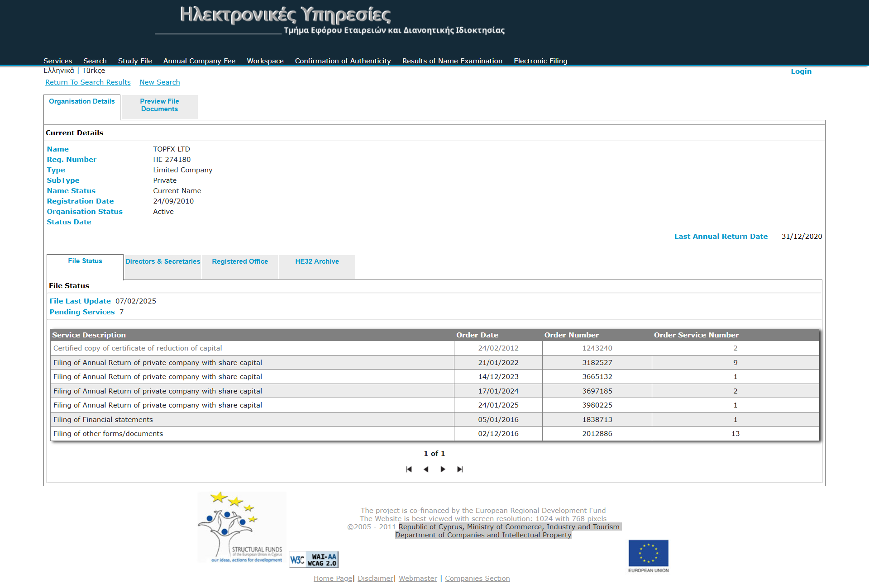Viewport: 869px width, 588px height.
Task: Click order number 2012886
Action: [x=597, y=434]
